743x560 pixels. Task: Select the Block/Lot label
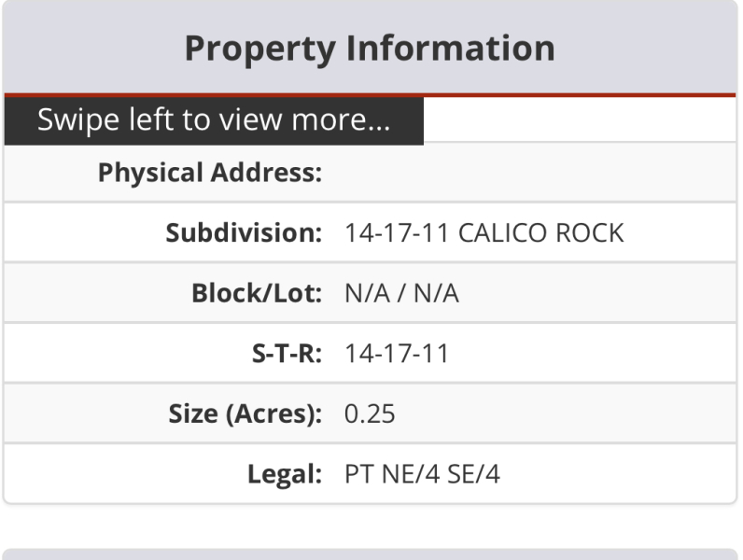(258, 293)
